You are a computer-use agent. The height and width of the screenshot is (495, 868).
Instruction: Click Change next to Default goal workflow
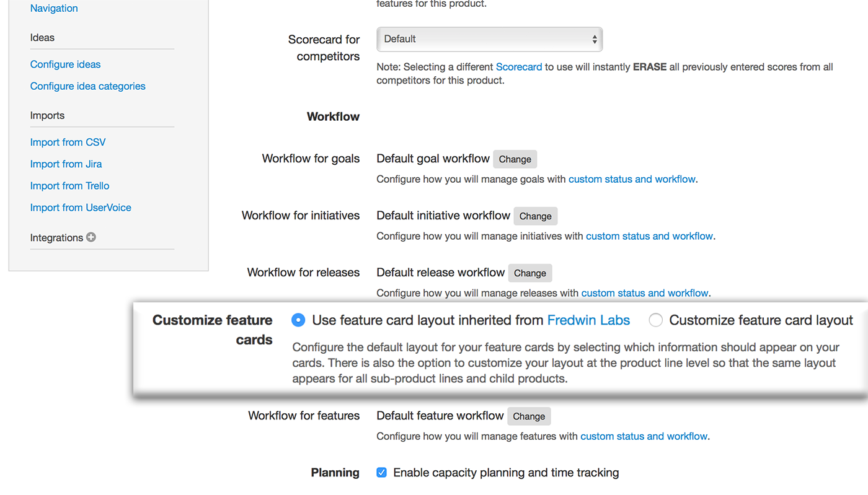pos(515,159)
